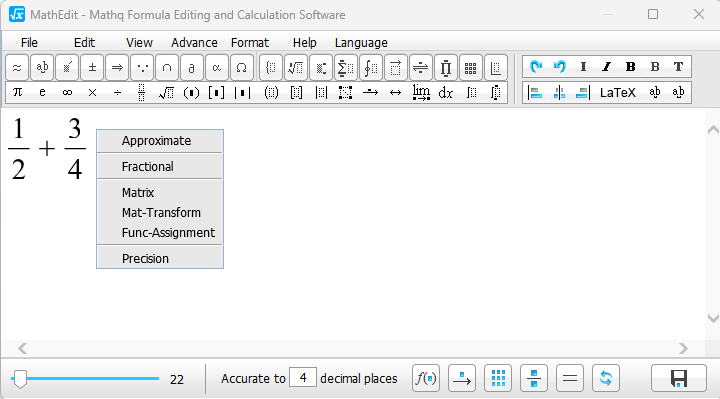Image resolution: width=720 pixels, height=399 pixels.
Task: Align formula to the left
Action: pyautogui.click(x=535, y=92)
